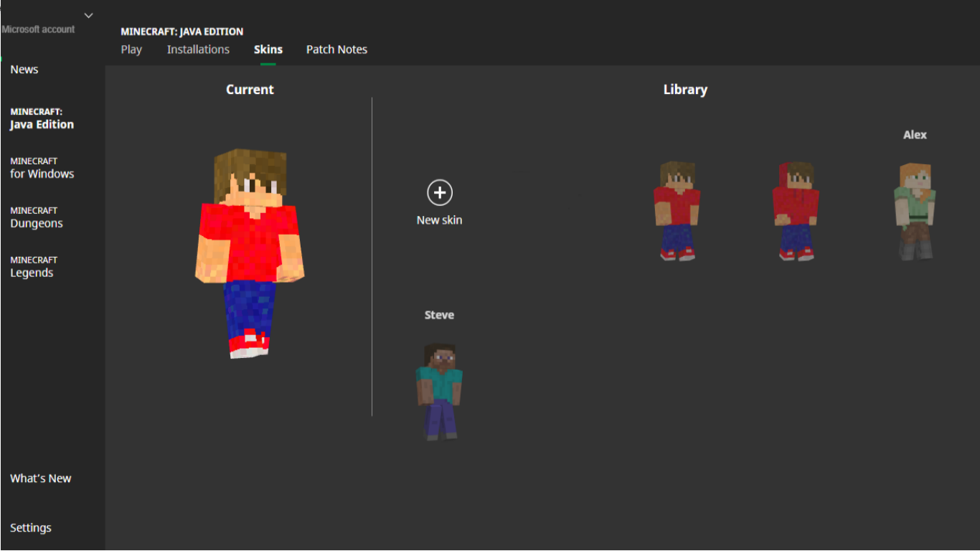The height and width of the screenshot is (551, 980).
Task: Choose the first red-shirt Library skin
Action: coord(677,211)
